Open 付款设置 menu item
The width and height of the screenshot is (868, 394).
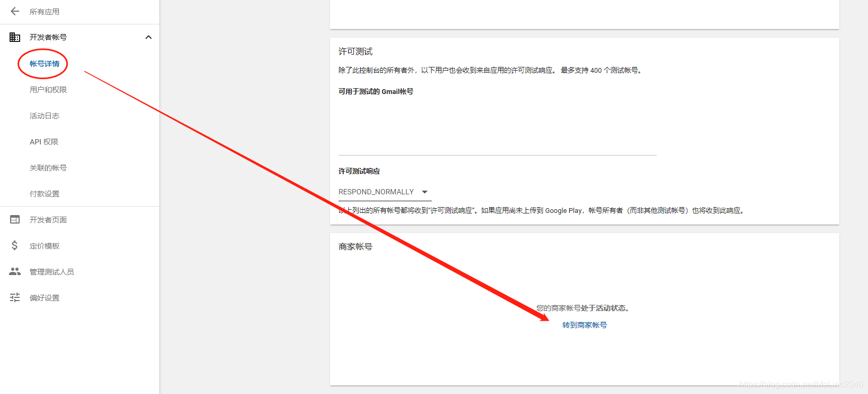(45, 194)
